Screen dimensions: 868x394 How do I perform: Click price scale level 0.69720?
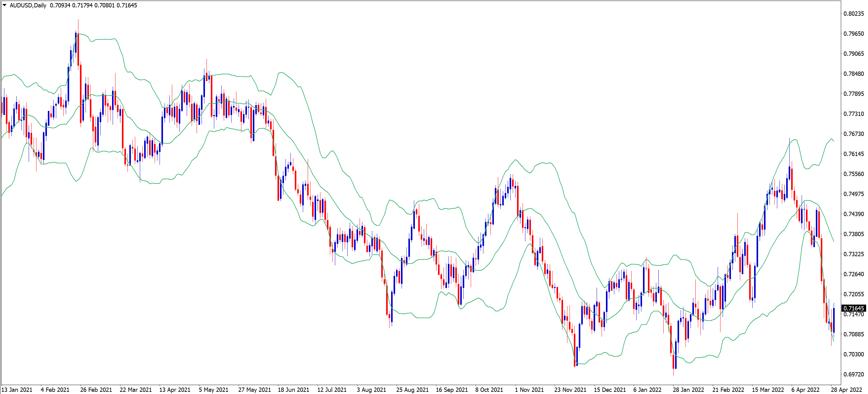853,375
